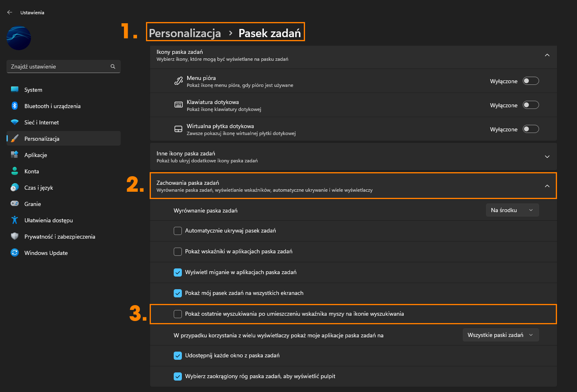This screenshot has width=577, height=392.
Task: Collapse the Ikony paska zadań section
Action: click(547, 55)
